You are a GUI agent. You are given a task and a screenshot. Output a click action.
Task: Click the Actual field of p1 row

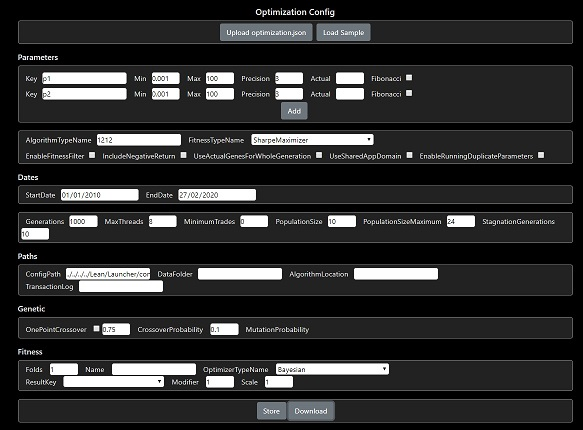click(x=350, y=78)
